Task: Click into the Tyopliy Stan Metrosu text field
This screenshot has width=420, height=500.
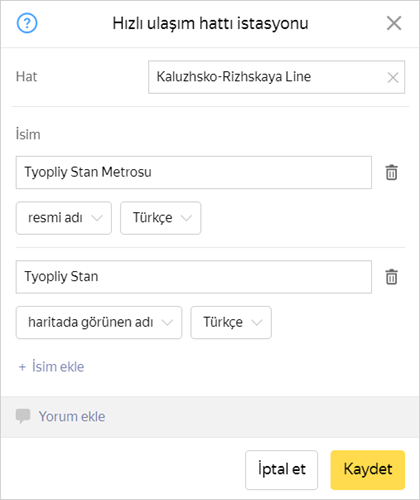Action: pos(194,172)
